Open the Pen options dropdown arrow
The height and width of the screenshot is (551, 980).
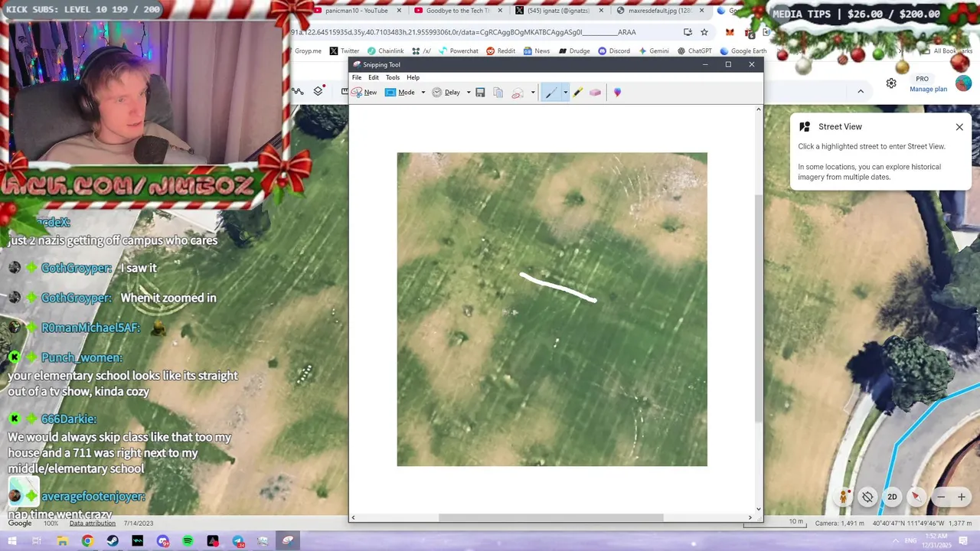(x=566, y=93)
